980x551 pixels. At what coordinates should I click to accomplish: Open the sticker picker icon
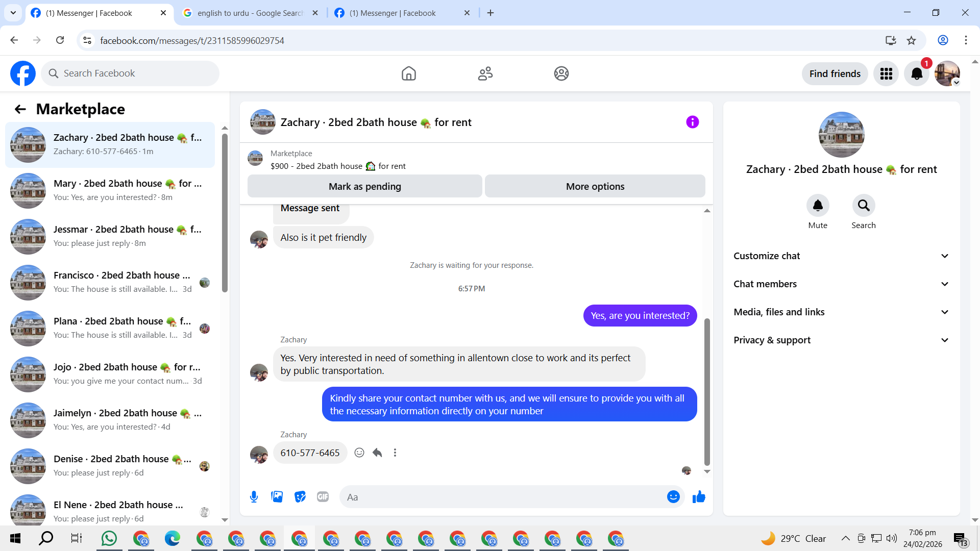tap(300, 497)
